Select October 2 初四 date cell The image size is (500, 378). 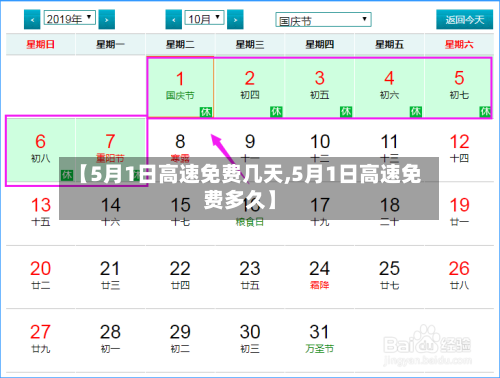(250, 87)
